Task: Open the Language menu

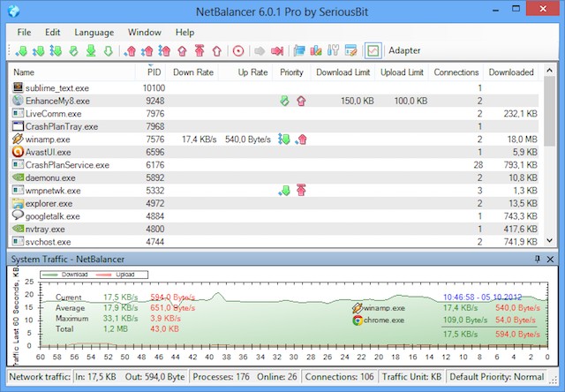Action: point(94,32)
